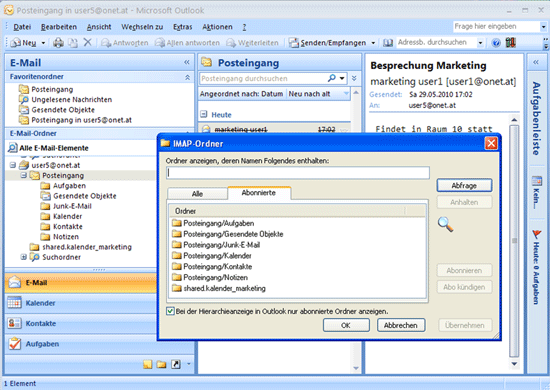Screen dimensions: 550x390
Task: Open the Frage hier eingeben dropdown
Action: [543, 27]
